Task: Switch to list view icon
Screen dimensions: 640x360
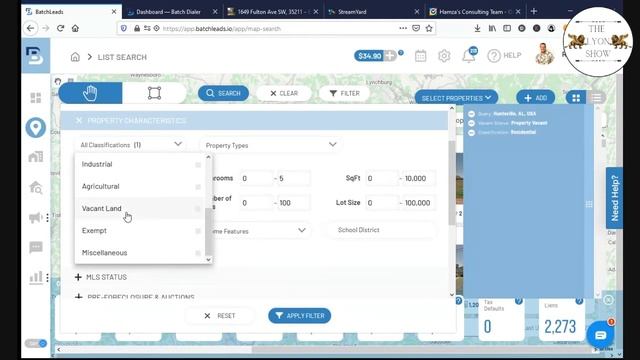Action: (x=596, y=98)
